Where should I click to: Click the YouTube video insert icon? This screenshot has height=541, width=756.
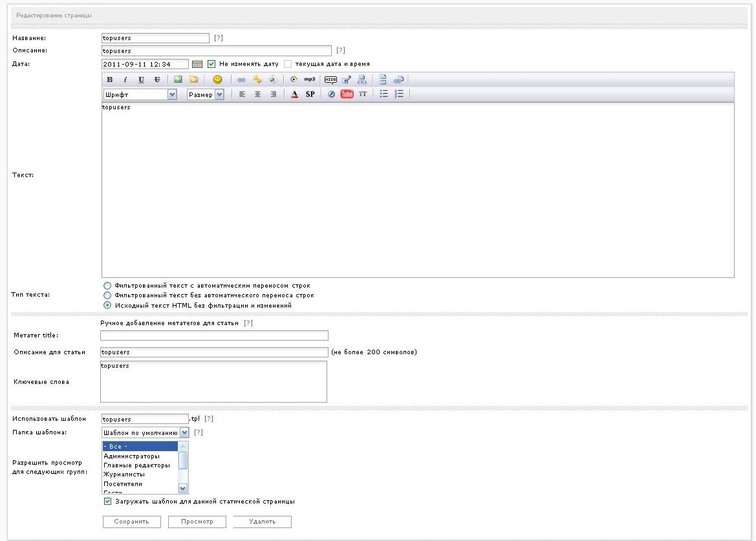(x=347, y=94)
